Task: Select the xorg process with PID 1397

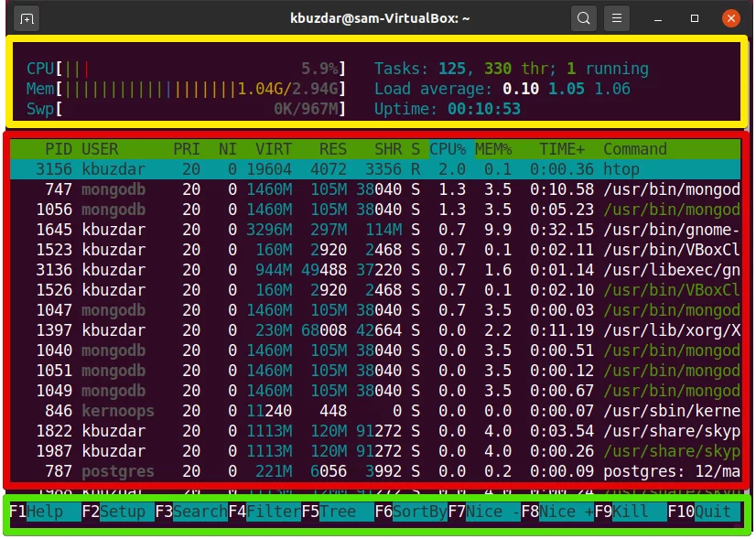Action: (x=375, y=330)
